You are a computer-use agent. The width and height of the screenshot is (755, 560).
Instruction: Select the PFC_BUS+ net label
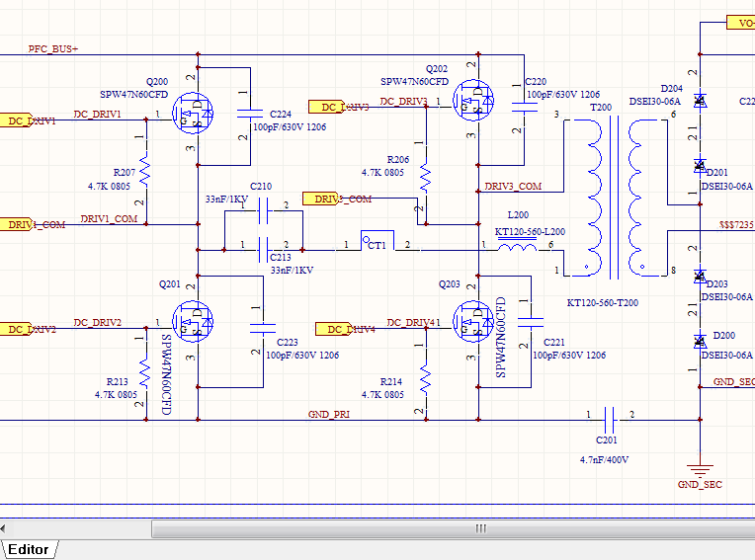pyautogui.click(x=53, y=48)
